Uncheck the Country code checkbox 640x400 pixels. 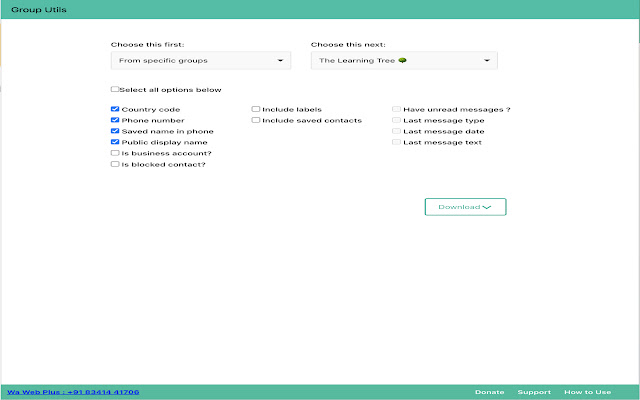pos(115,109)
